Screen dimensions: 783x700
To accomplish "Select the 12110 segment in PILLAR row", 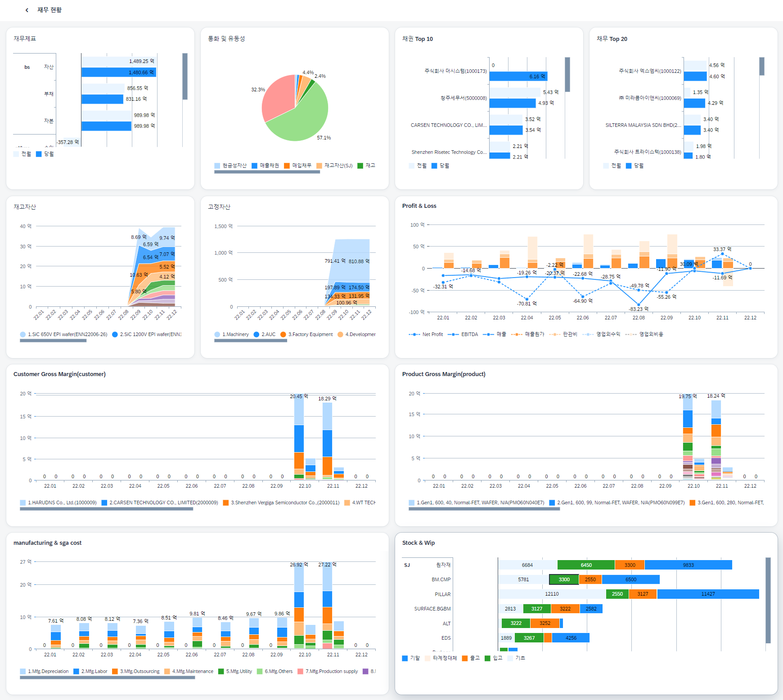I will coord(552,594).
